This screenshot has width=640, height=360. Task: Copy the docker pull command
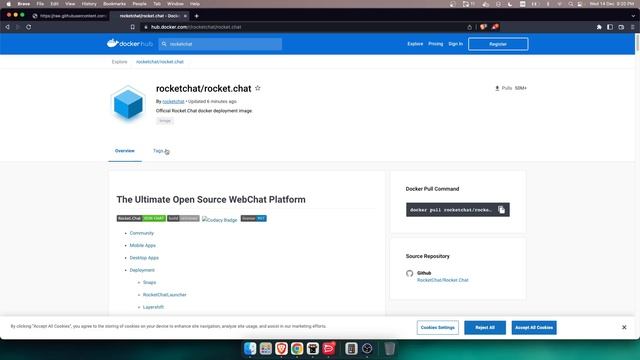point(501,210)
